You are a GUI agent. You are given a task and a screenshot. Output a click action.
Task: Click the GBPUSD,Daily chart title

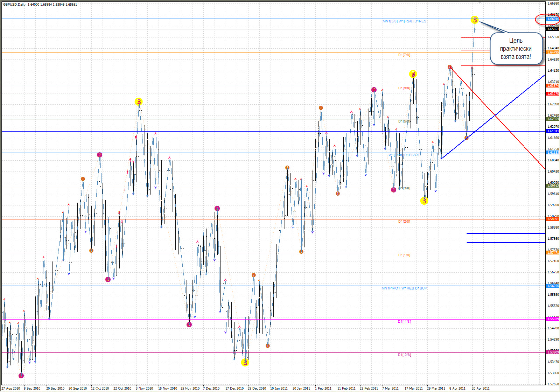pyautogui.click(x=14, y=5)
